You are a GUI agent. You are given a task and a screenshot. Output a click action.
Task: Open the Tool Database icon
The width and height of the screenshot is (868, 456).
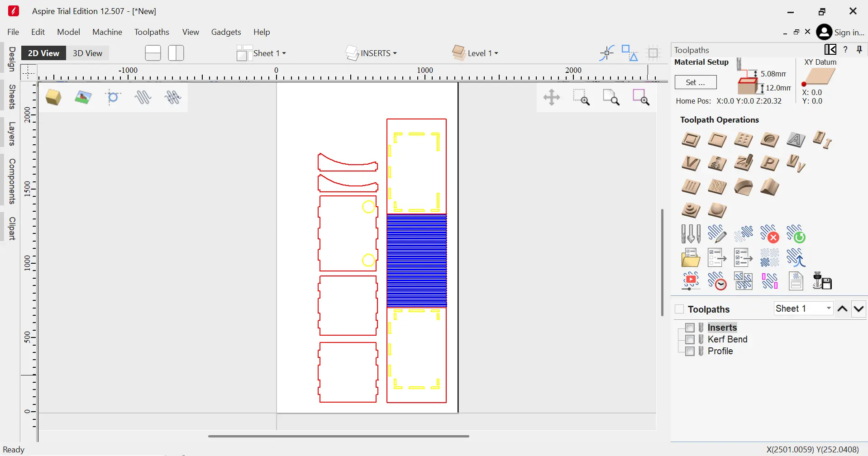point(690,234)
